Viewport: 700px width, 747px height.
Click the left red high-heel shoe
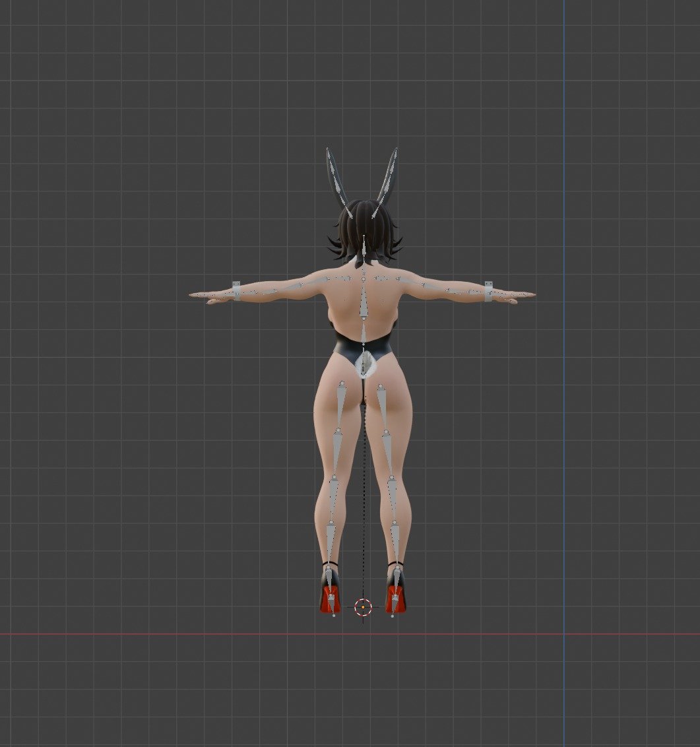pos(331,592)
